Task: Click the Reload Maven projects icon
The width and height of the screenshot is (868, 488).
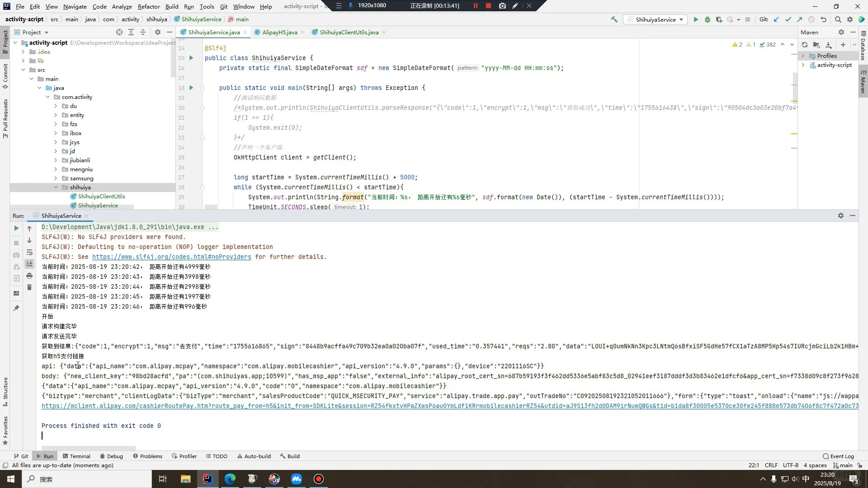Action: click(x=805, y=45)
